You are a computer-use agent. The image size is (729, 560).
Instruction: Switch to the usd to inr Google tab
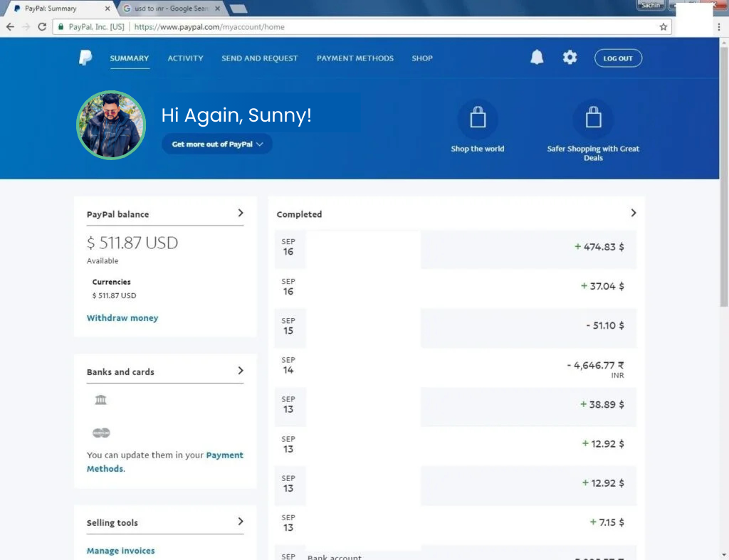point(171,9)
